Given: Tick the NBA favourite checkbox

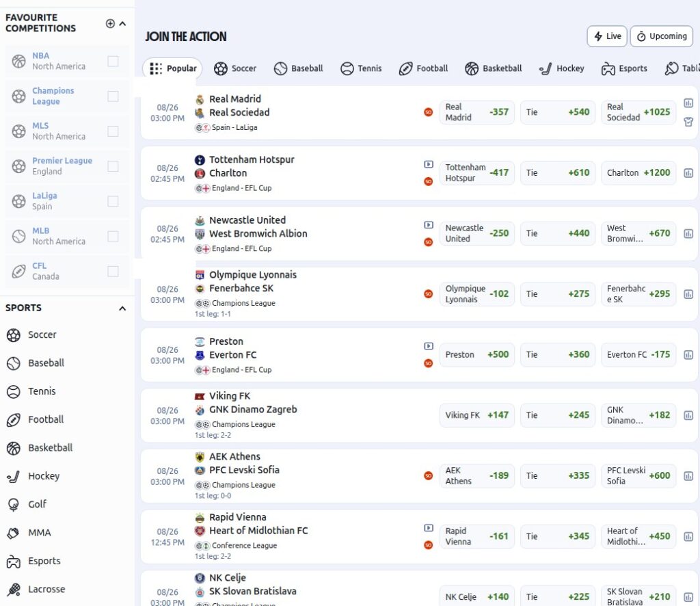Looking at the screenshot, I should coord(113,61).
